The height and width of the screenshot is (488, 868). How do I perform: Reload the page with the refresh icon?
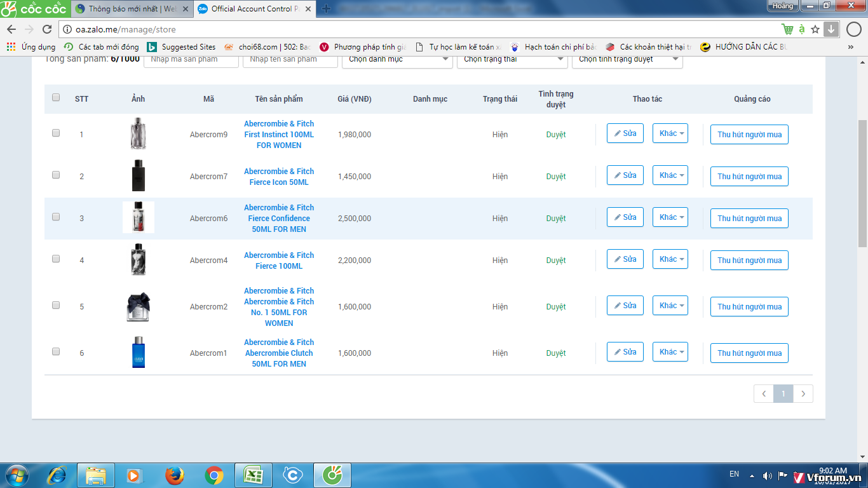point(47,29)
